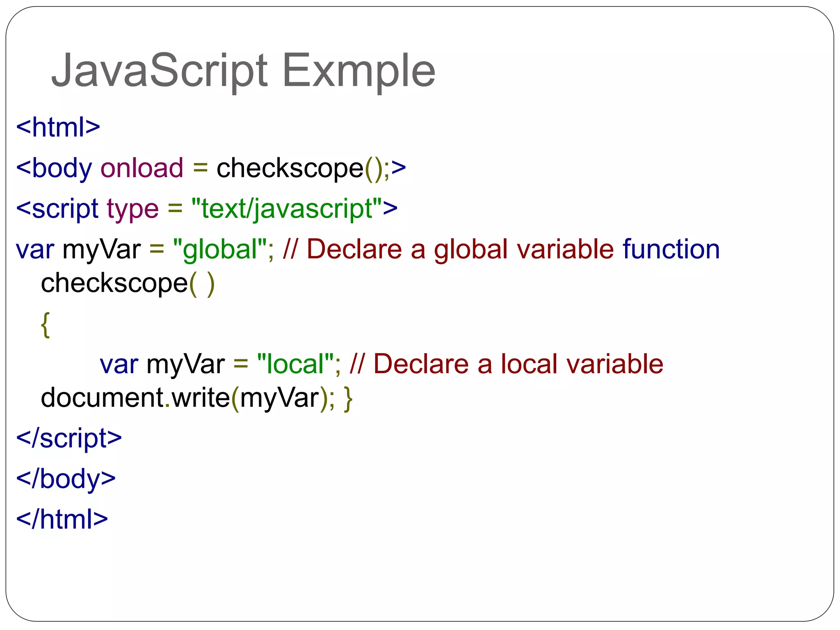The image size is (840, 630).
Task: Click comment '// Declare a global variable'
Action: click(x=448, y=249)
